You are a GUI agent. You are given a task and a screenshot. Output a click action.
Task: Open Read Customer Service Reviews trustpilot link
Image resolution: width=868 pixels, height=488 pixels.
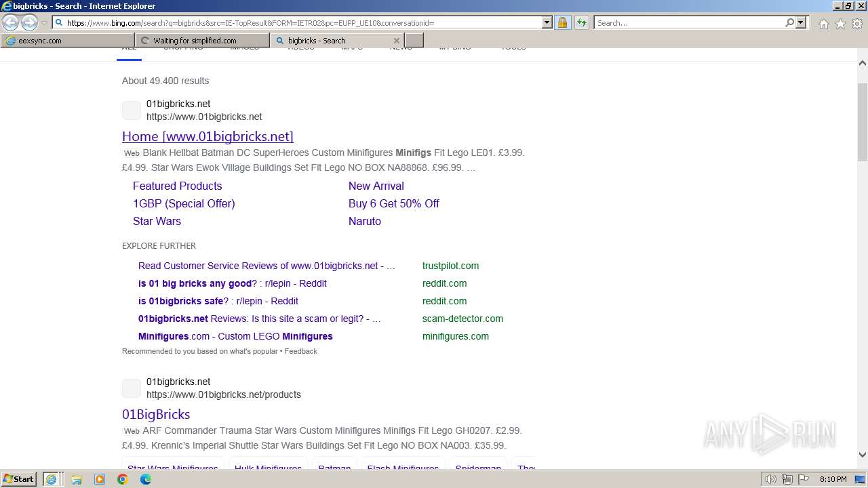pyautogui.click(x=267, y=266)
